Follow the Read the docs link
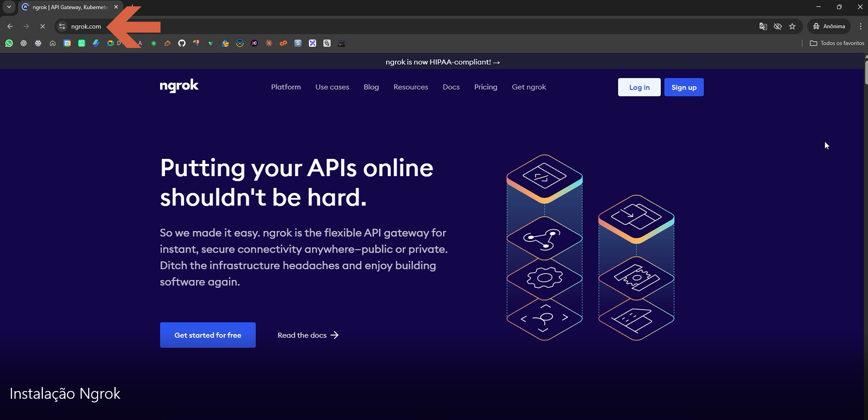The image size is (868, 420). (308, 335)
